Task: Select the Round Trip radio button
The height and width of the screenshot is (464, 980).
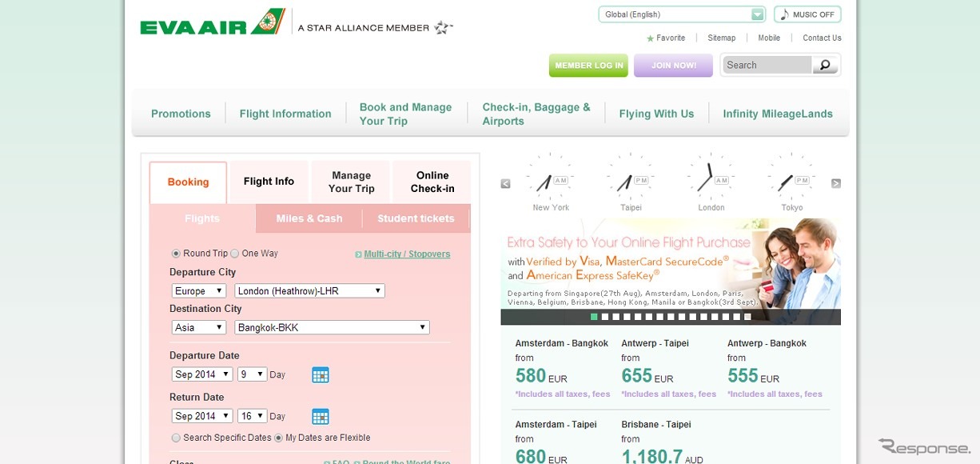Action: [176, 254]
